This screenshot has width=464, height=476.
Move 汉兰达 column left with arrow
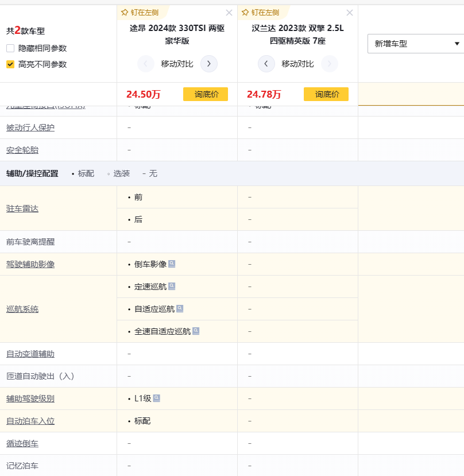point(266,64)
